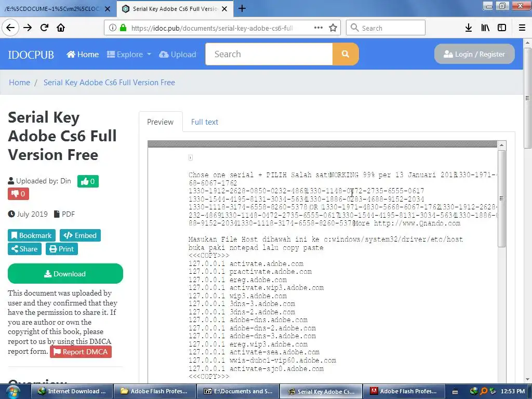Click the Report DMCA button

click(x=81, y=352)
